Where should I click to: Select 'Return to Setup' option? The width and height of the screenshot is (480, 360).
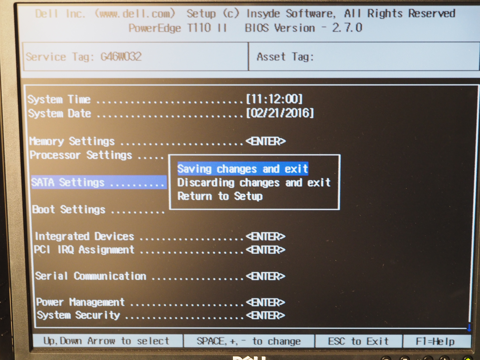tap(220, 196)
